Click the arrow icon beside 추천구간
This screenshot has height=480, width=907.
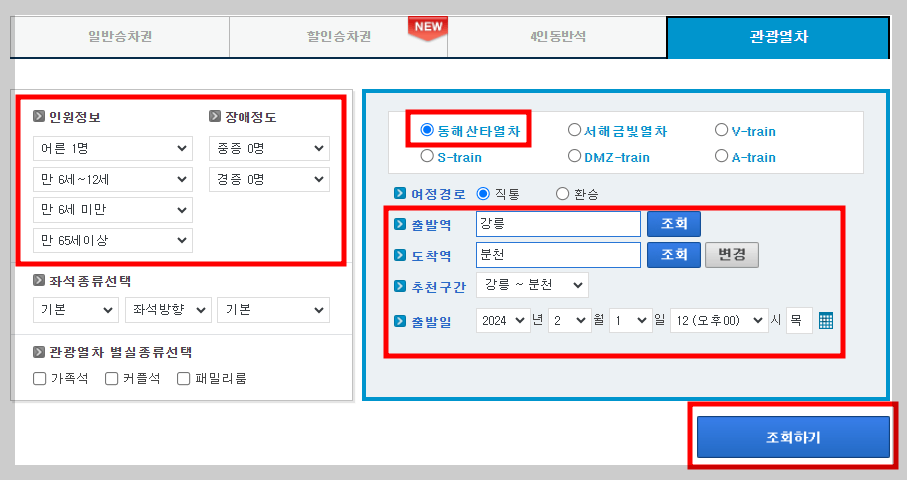coord(400,286)
